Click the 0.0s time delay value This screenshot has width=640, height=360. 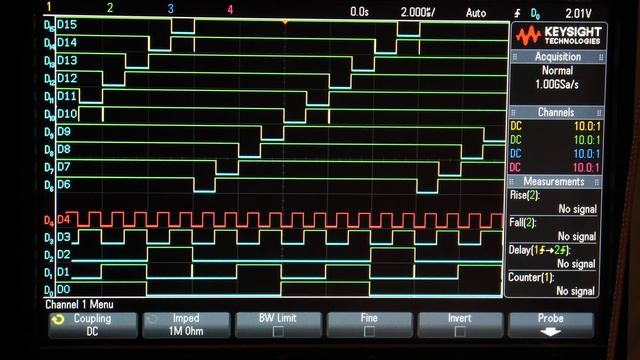(359, 12)
